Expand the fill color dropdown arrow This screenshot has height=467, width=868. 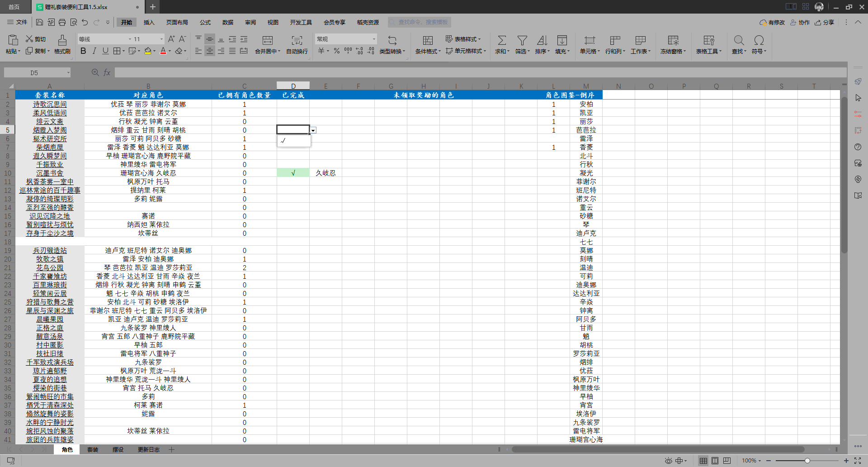[155, 51]
